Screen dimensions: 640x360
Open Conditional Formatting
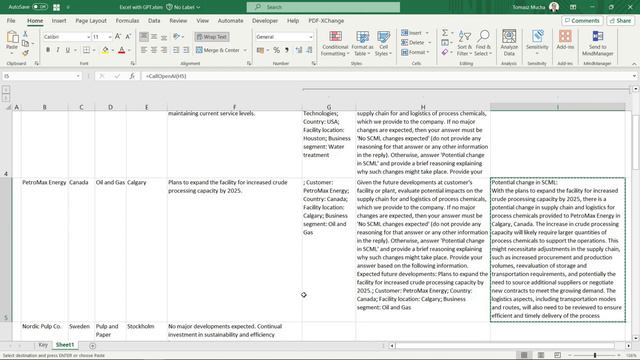point(335,43)
